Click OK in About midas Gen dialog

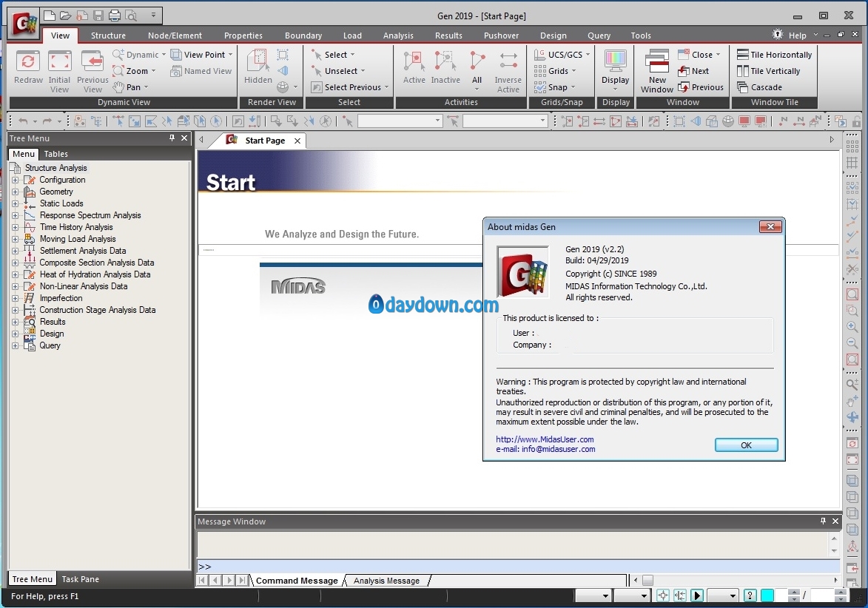click(746, 445)
